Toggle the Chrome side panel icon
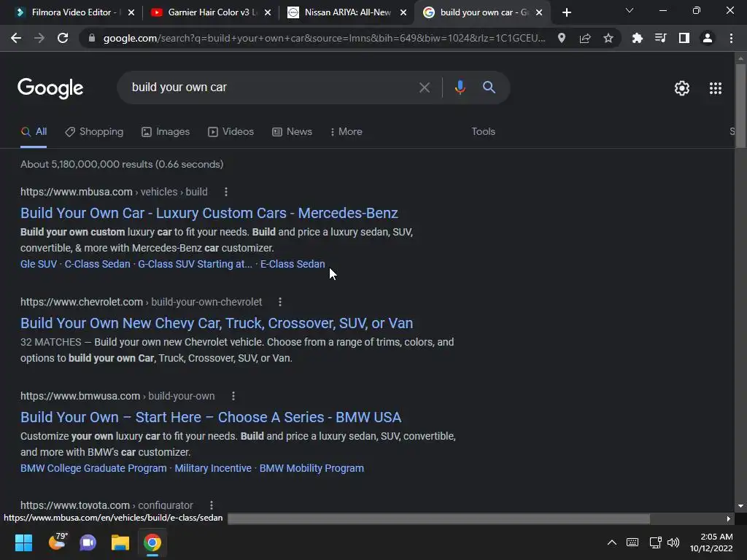 (x=684, y=38)
